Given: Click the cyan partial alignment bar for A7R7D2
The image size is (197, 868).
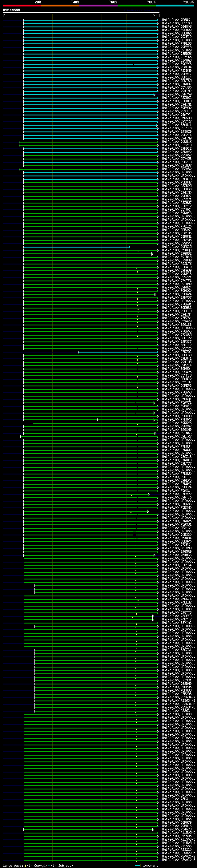Looking at the screenshot, I should [x=118, y=352].
